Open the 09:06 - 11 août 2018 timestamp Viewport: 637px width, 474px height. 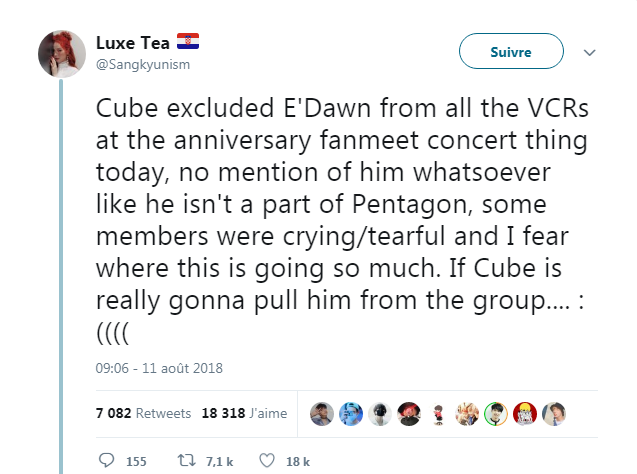[159, 368]
